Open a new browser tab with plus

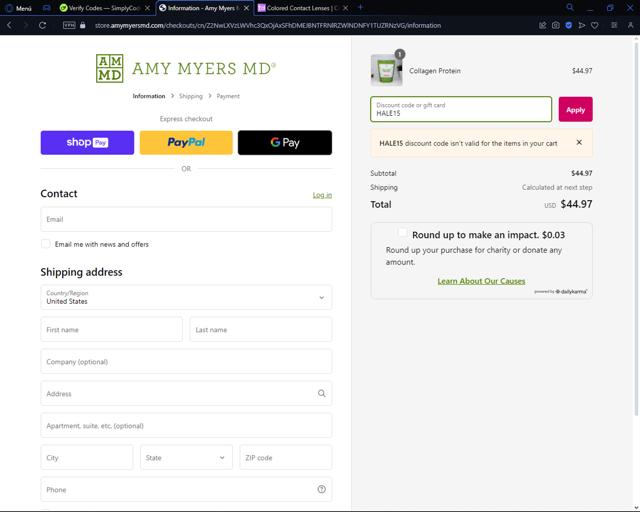click(360, 7)
